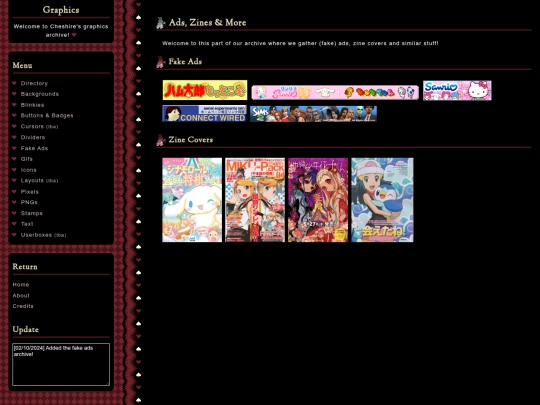Open the Fake Ads menu link
Screen dimensions: 540x405
(x=34, y=148)
